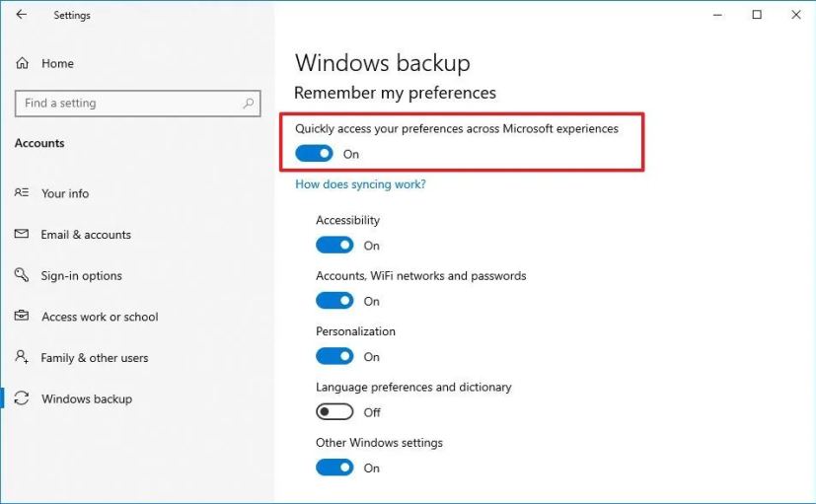The image size is (816, 504).
Task: Click the Family & other users icon
Action: pos(22,357)
